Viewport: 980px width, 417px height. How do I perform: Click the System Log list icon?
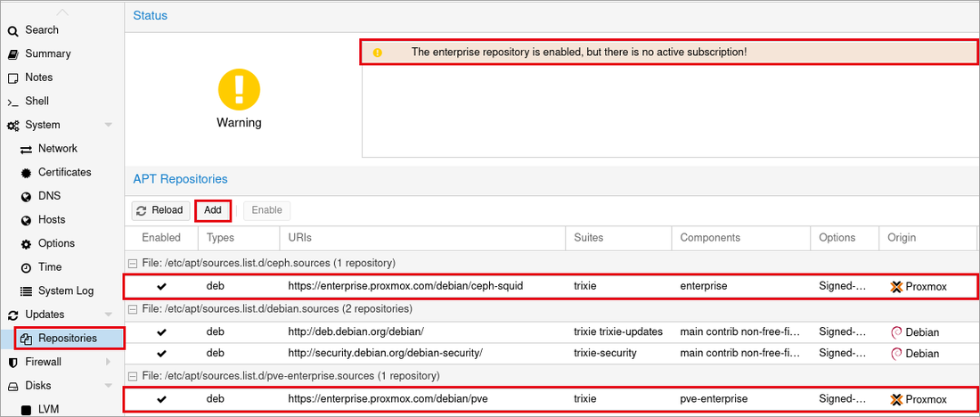pos(26,291)
